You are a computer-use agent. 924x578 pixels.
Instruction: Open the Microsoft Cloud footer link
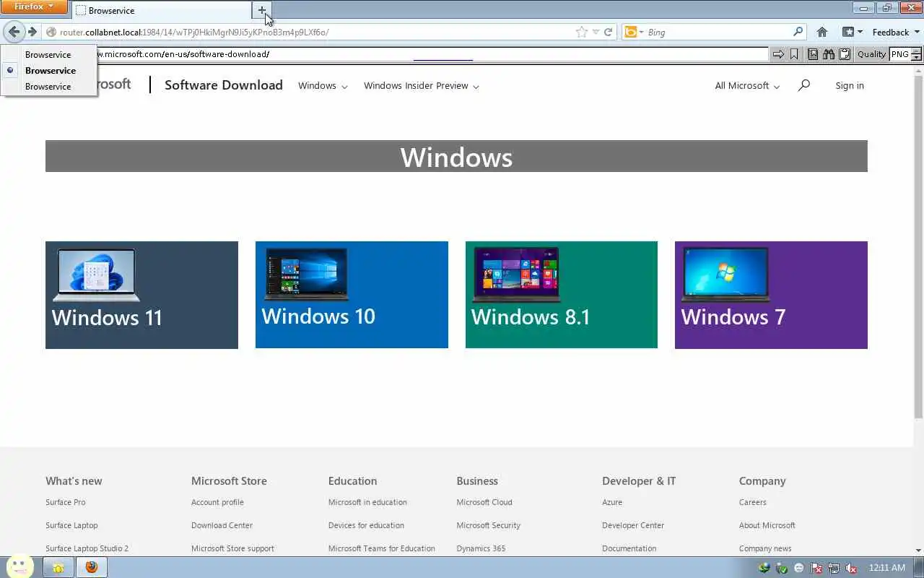484,502
